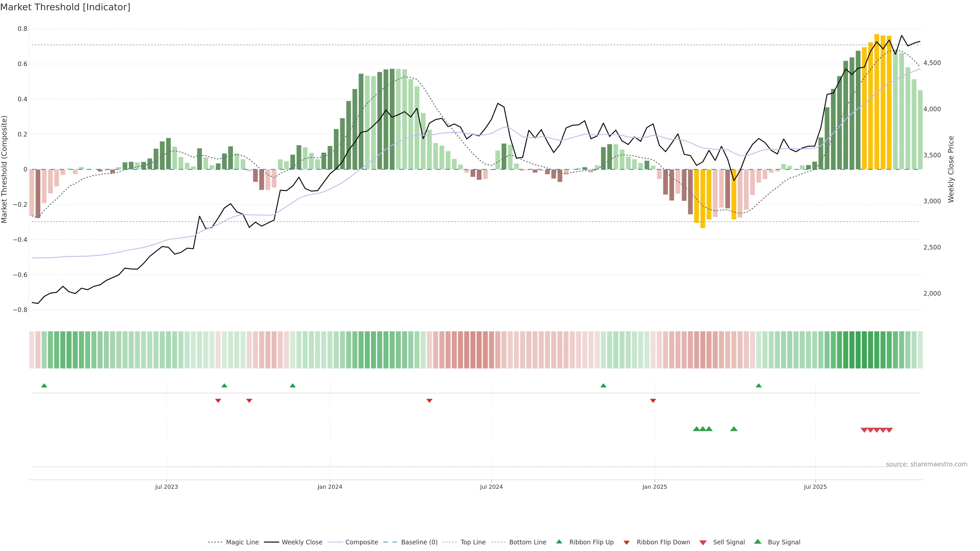Click green Ribbon Flip Up legend triangle
980x551 pixels.
point(559,542)
